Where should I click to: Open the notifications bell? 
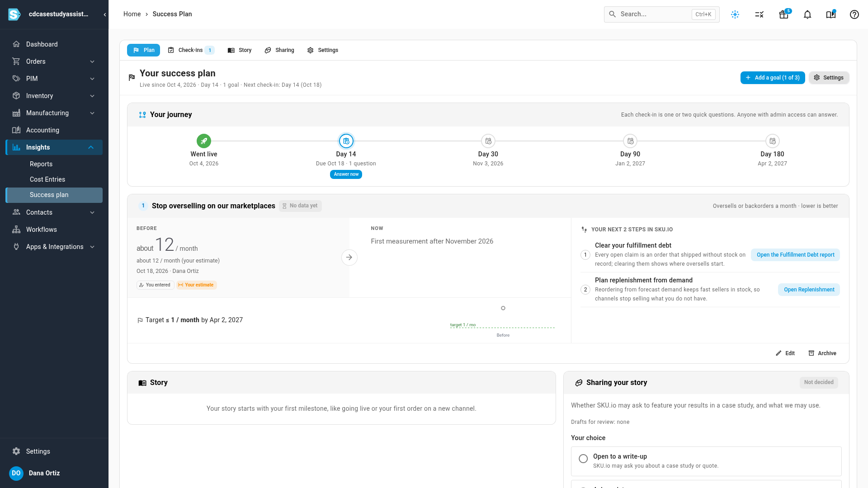807,14
